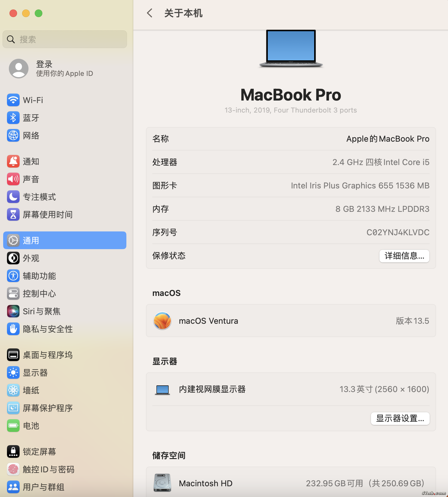Click the hand icon for 隐私与安全性
This screenshot has height=497, width=448.
(13, 329)
